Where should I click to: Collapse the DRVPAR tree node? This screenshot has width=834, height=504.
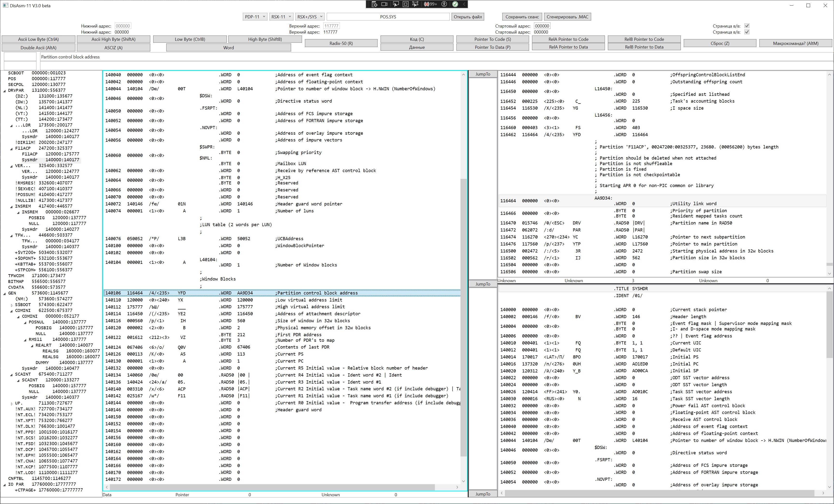click(x=5, y=91)
